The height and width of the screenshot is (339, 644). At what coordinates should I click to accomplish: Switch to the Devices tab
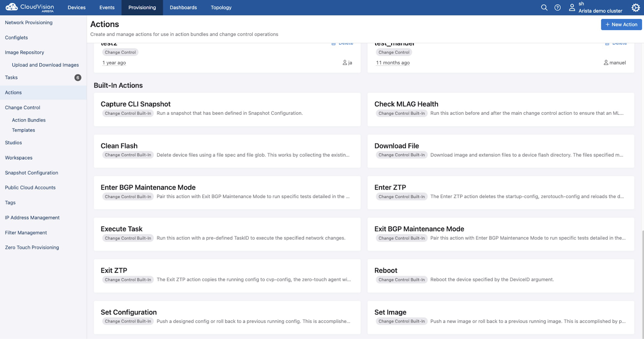(76, 8)
